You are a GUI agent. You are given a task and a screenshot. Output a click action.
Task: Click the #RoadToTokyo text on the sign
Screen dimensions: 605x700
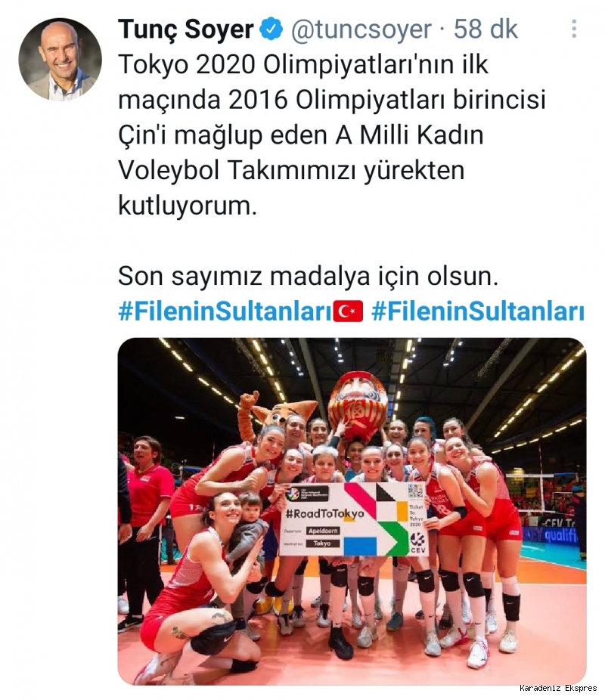(325, 513)
